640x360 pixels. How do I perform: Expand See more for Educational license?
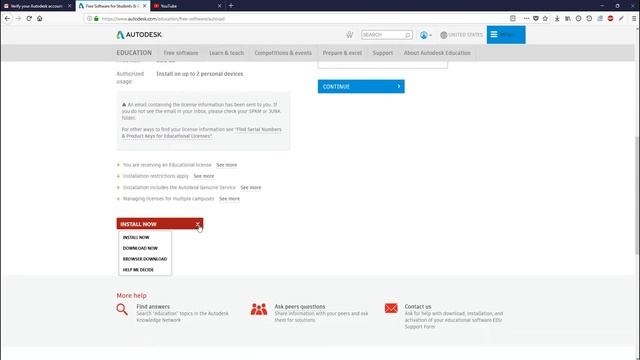227,165
